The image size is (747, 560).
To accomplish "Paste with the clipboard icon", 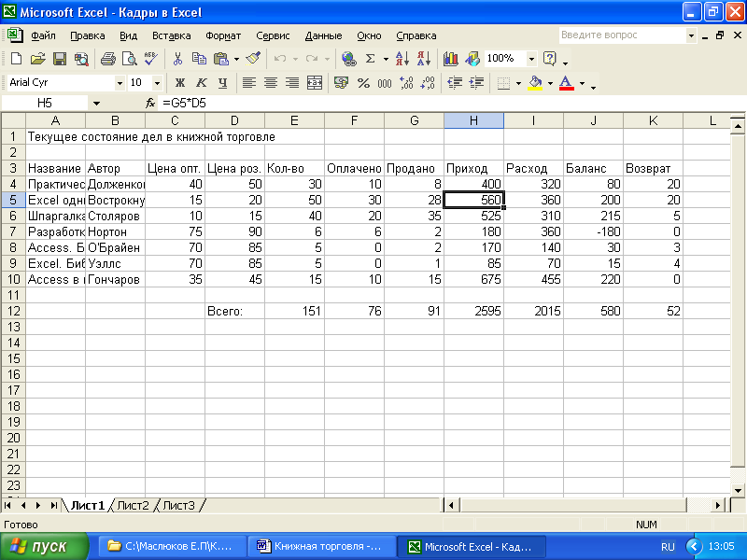I will pos(221,59).
